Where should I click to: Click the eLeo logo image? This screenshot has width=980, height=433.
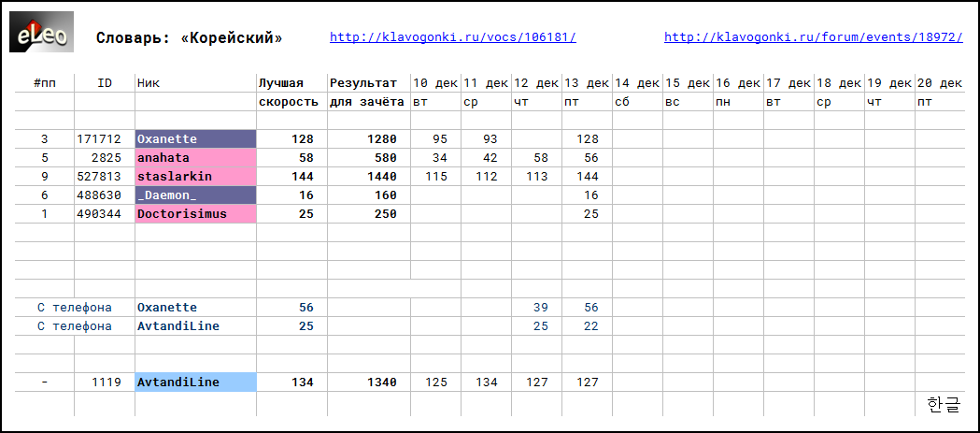42,32
